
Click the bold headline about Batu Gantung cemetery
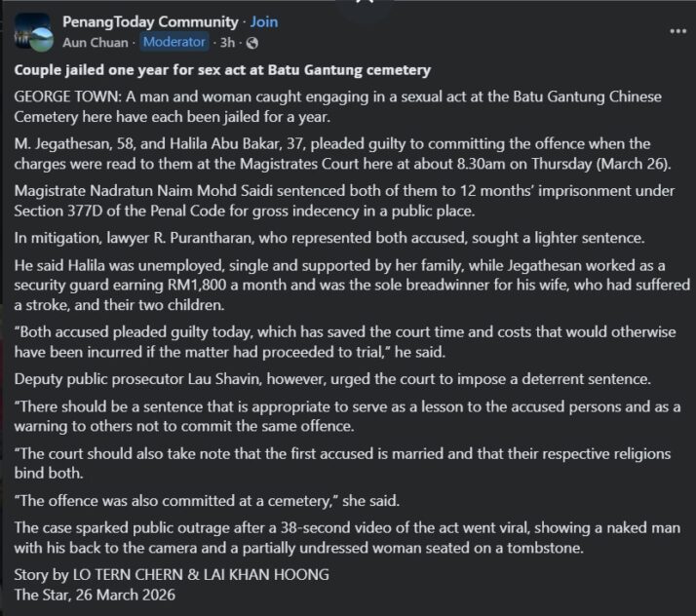tap(222, 71)
